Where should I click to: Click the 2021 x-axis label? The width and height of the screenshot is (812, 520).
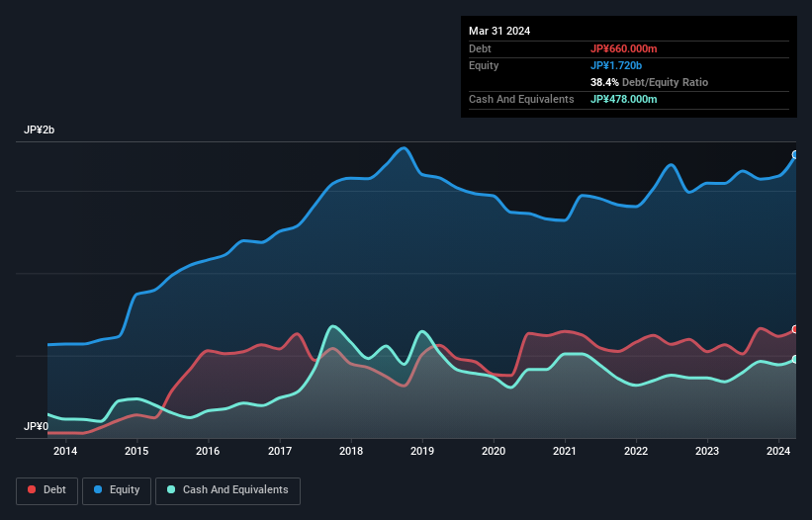click(x=565, y=451)
